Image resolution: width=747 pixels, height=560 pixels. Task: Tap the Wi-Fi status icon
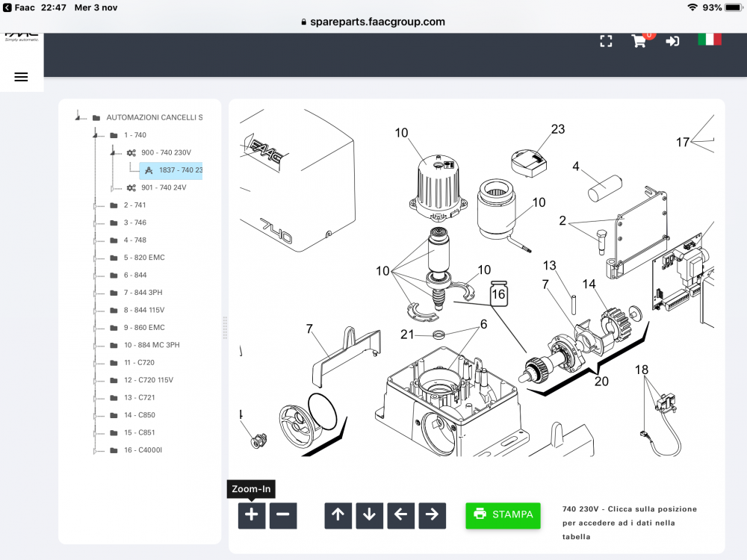click(x=692, y=7)
